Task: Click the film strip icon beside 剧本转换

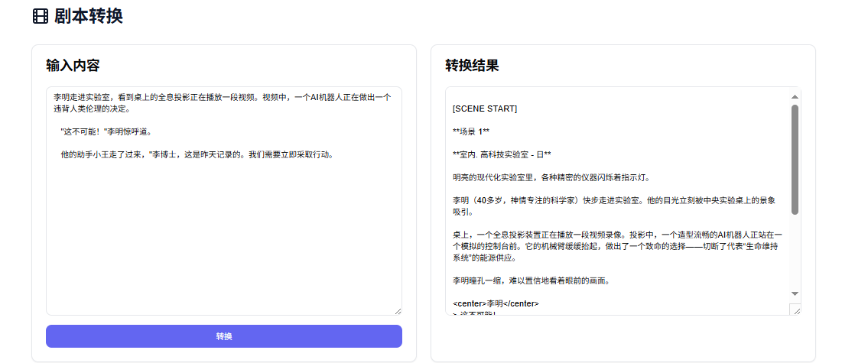Action: tap(41, 16)
